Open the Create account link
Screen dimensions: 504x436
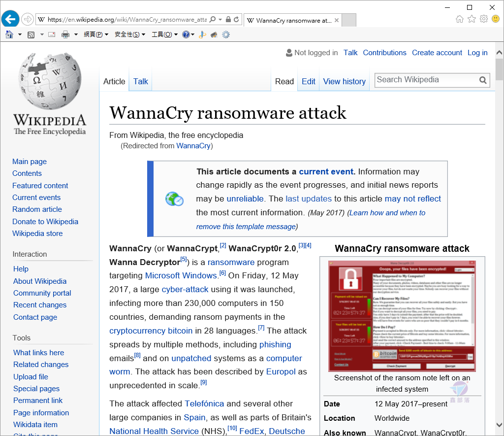(437, 53)
